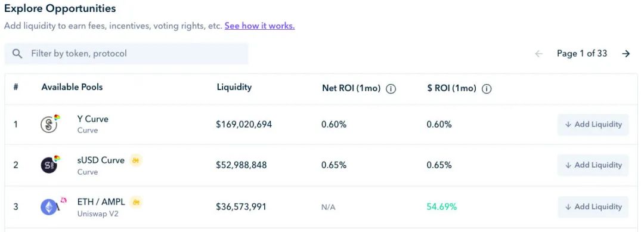Select the ETH / AMPL pool name
The image size is (644, 232).
(101, 202)
